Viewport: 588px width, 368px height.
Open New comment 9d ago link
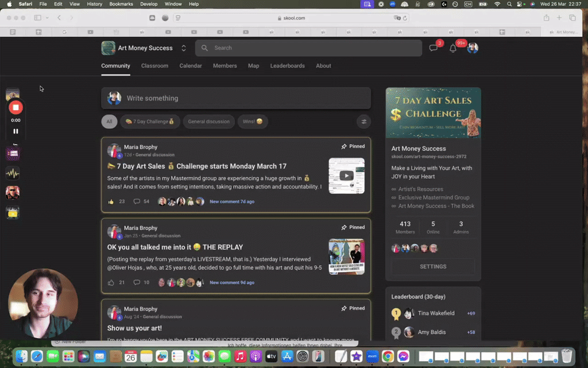(232, 282)
